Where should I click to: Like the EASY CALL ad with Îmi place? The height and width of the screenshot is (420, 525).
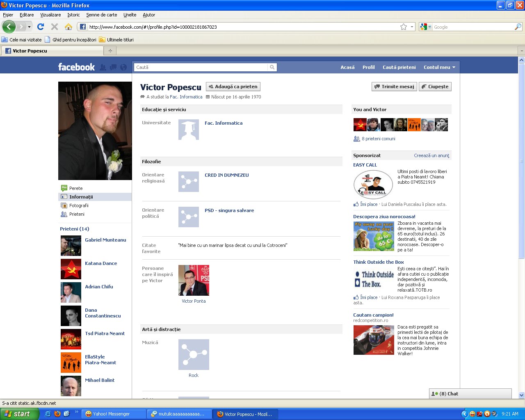click(x=368, y=204)
